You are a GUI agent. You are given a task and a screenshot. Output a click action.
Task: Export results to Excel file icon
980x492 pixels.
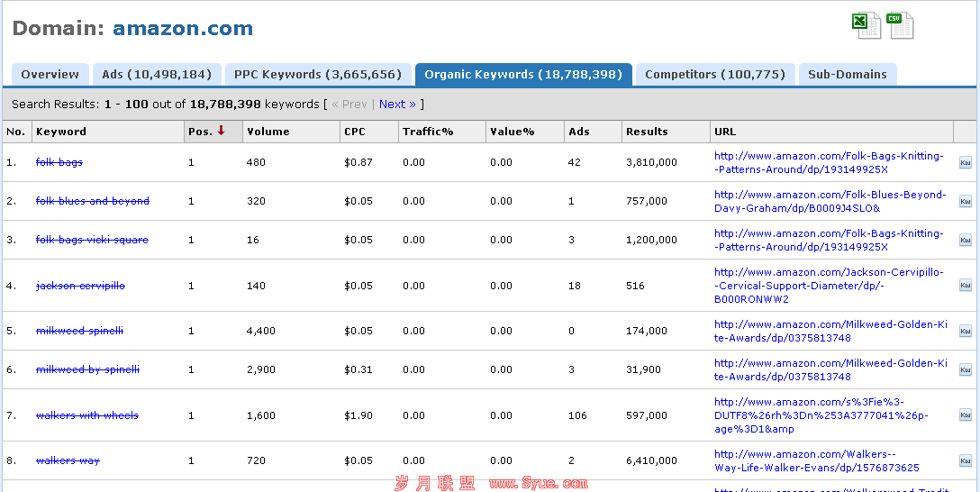pyautogui.click(x=866, y=25)
